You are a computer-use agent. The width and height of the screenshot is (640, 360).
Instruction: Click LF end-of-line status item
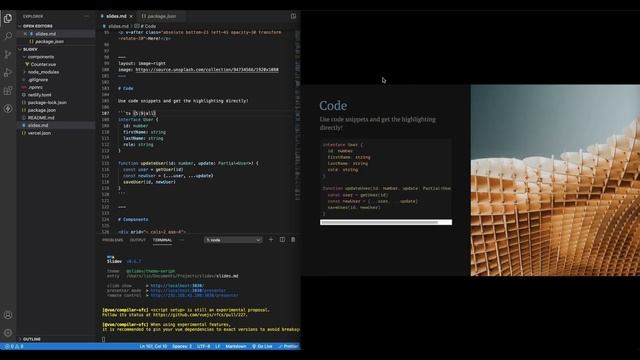coord(218,347)
